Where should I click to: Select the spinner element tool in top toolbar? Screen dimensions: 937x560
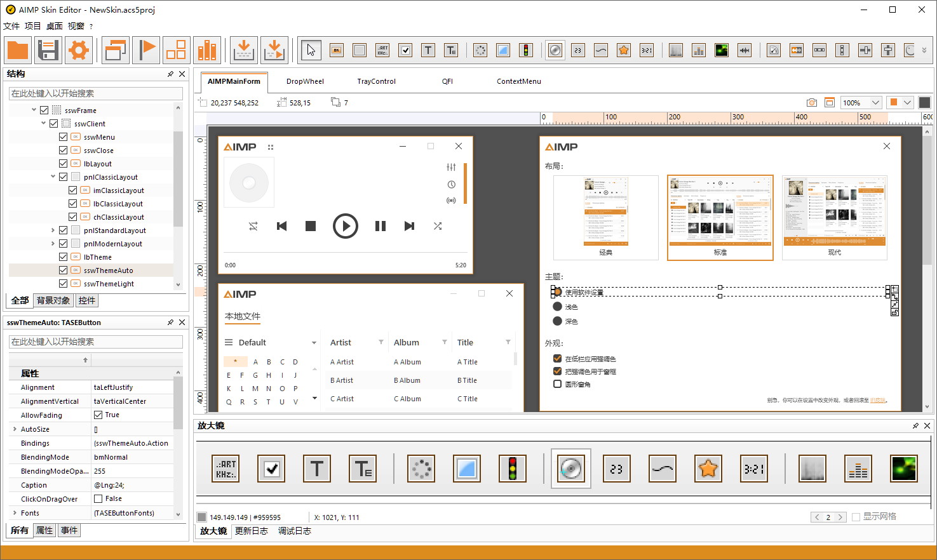(480, 50)
